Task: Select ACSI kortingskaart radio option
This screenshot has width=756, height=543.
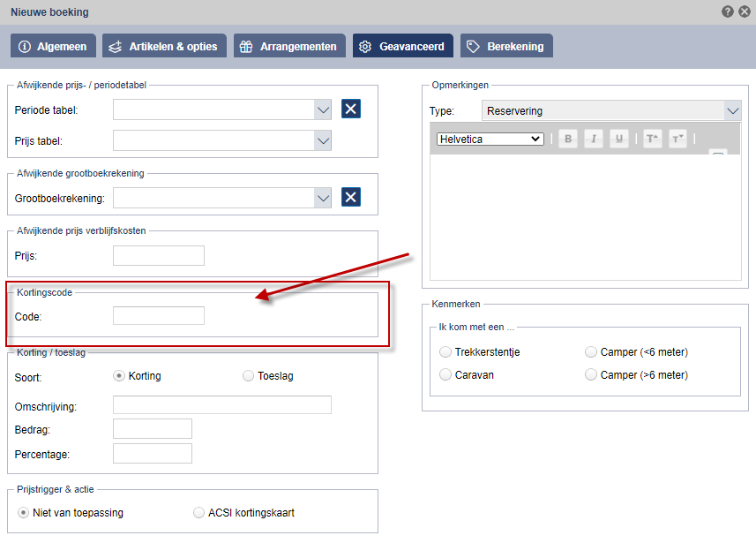Action: point(198,513)
